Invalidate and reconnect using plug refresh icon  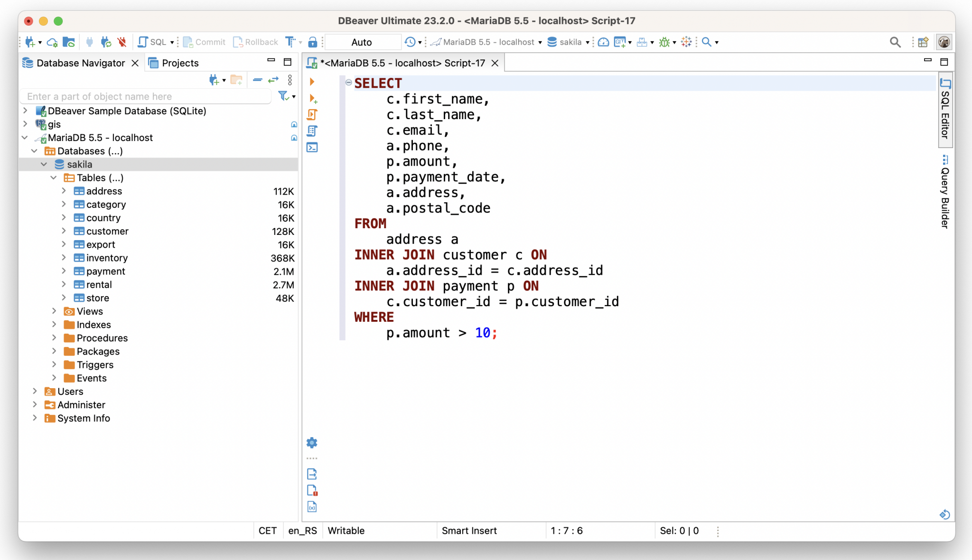point(105,42)
